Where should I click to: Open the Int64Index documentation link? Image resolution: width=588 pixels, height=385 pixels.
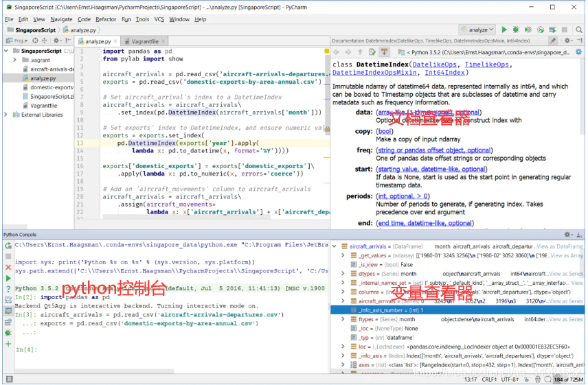pos(444,73)
